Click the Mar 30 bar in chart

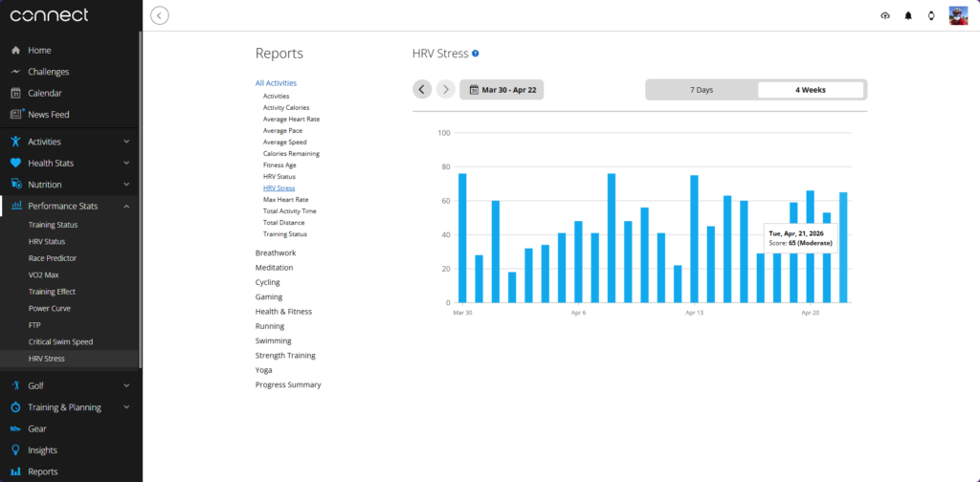point(462,238)
